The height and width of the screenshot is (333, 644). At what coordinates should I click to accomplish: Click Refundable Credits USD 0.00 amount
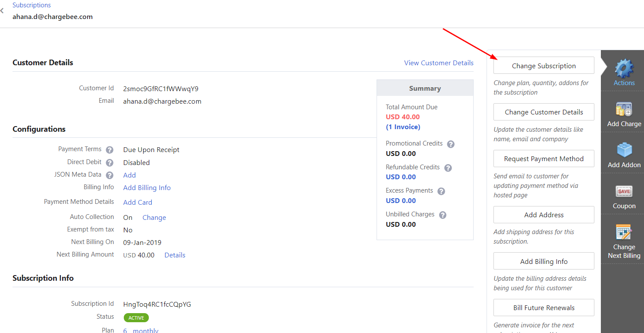tap(401, 177)
